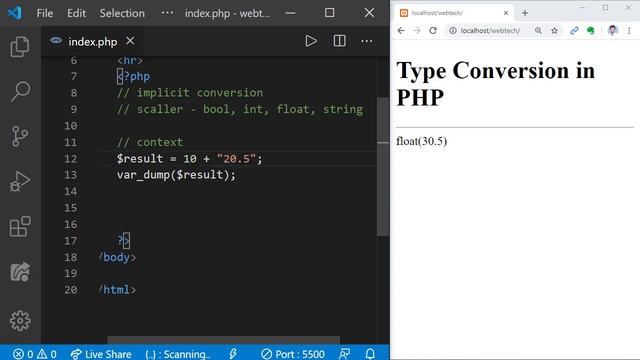
Task: Open the Edit menu
Action: pos(76,13)
